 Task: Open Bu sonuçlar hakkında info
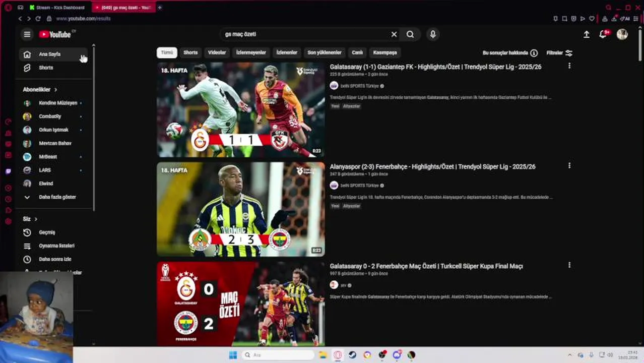coord(510,53)
